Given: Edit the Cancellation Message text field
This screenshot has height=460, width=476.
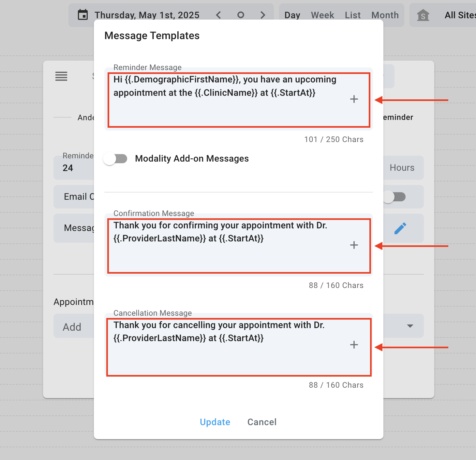Looking at the screenshot, I should (x=239, y=345).
